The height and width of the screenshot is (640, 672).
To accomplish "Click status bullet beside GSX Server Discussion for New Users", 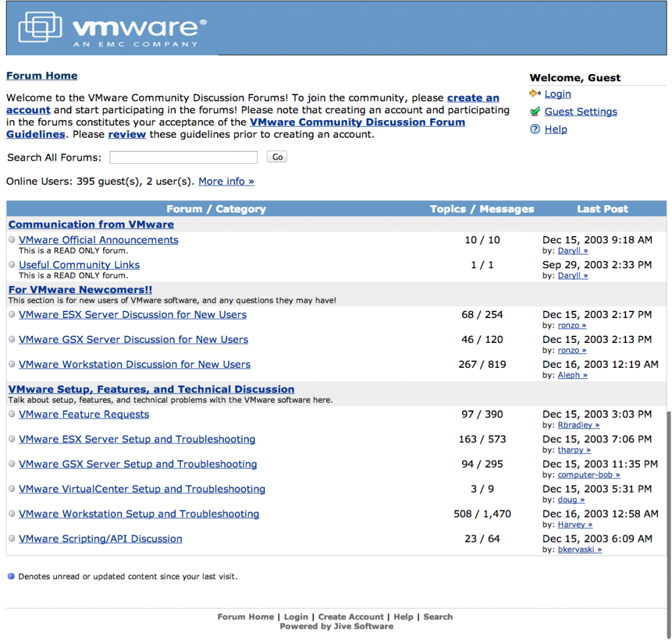I will [x=12, y=339].
